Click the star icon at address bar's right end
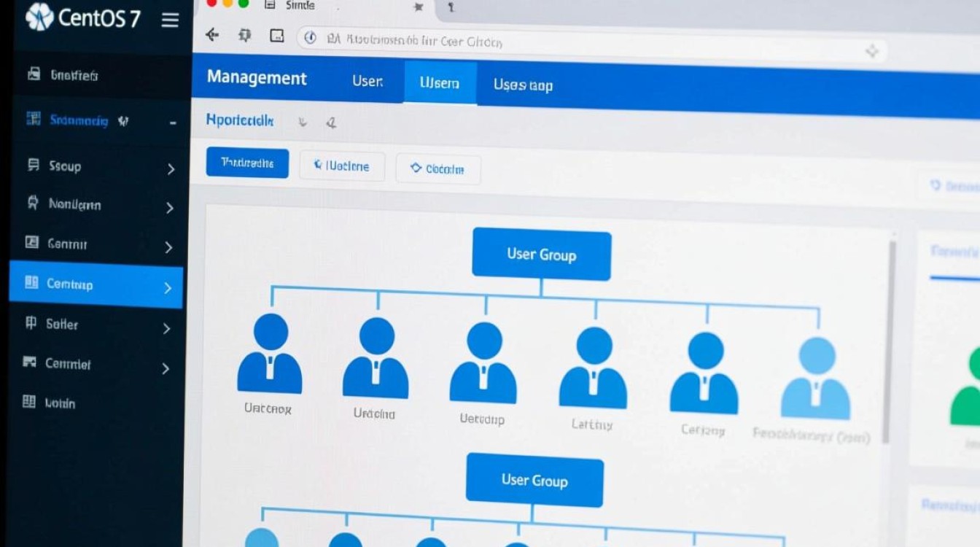980x547 pixels. pyautogui.click(x=871, y=50)
